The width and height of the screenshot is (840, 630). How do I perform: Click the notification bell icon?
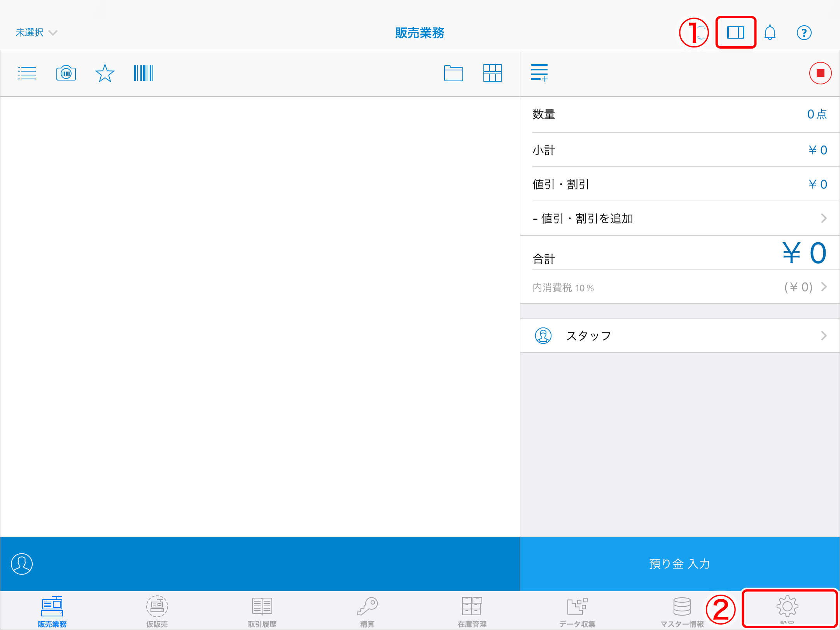pos(769,32)
